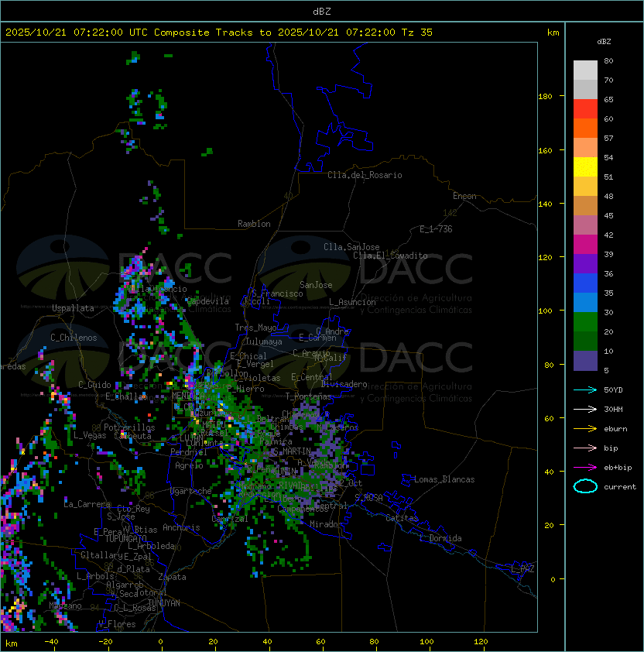Click the '-40' tick on the bottom km axis

51,642
